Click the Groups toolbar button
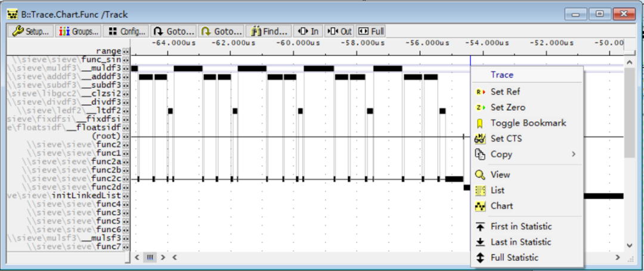This screenshot has width=644, height=271. [79, 31]
